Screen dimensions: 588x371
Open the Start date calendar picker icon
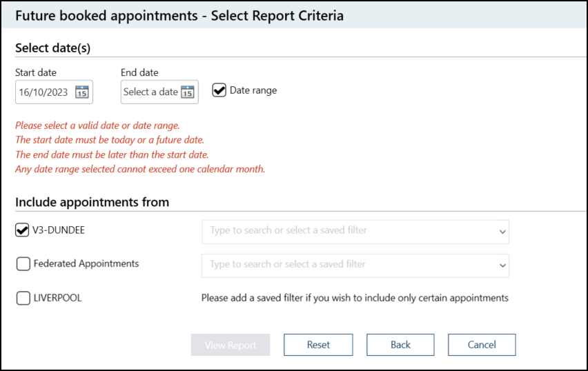coord(82,92)
